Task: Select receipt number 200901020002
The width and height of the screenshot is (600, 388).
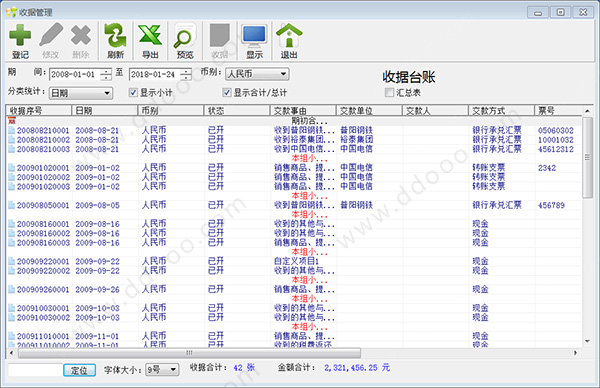Action: click(x=43, y=177)
